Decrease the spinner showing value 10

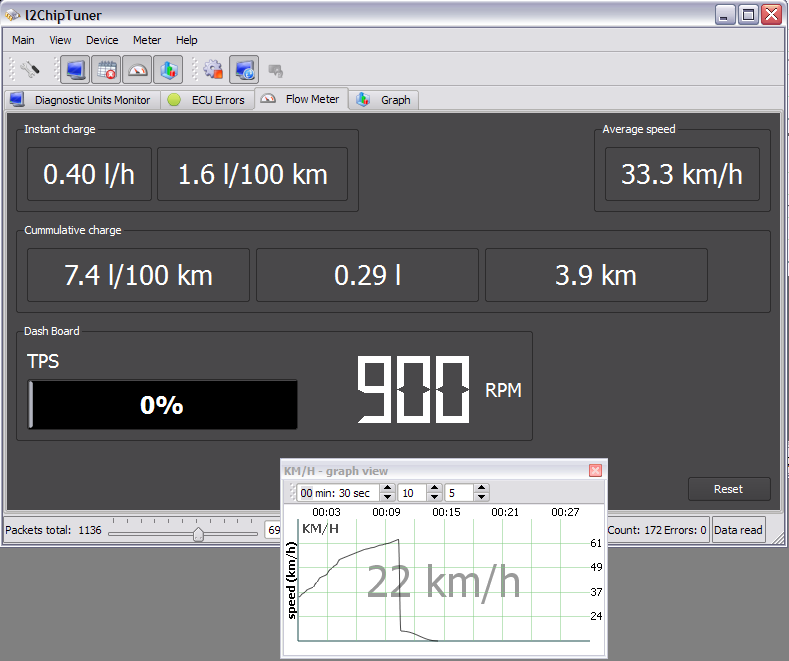tap(434, 497)
